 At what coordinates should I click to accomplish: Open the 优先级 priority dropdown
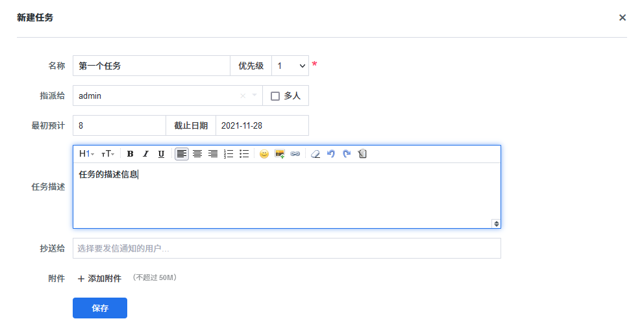tap(290, 66)
